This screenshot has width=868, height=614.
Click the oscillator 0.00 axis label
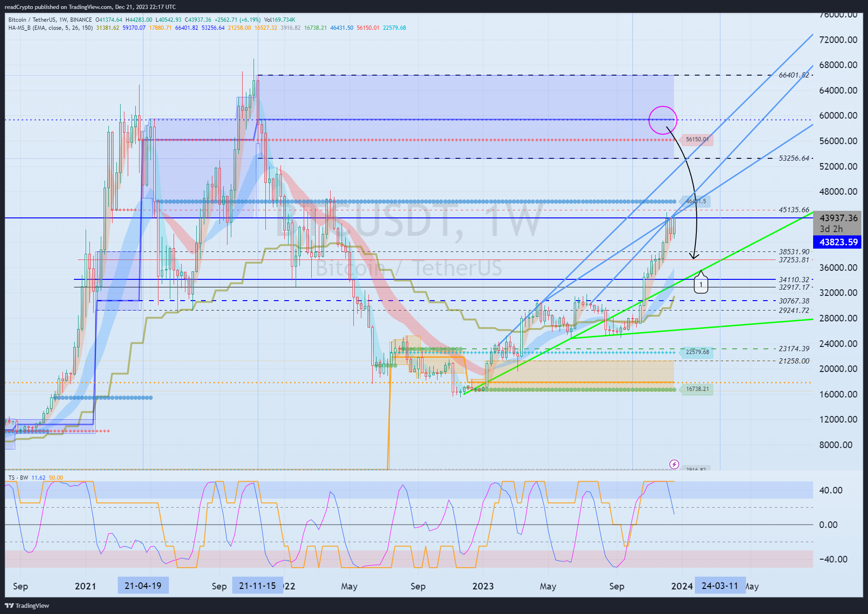828,525
